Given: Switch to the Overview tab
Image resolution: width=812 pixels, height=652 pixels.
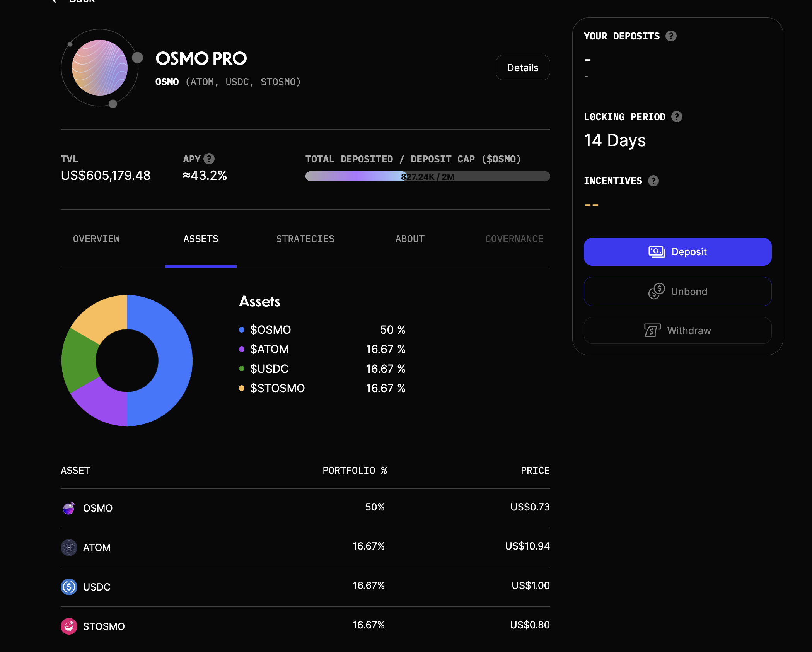Looking at the screenshot, I should click(96, 239).
